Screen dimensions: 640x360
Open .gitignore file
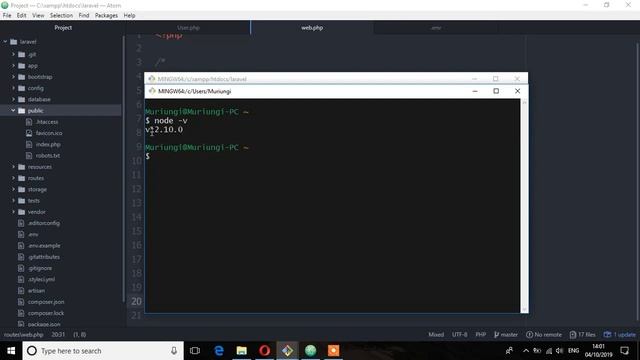pos(40,268)
